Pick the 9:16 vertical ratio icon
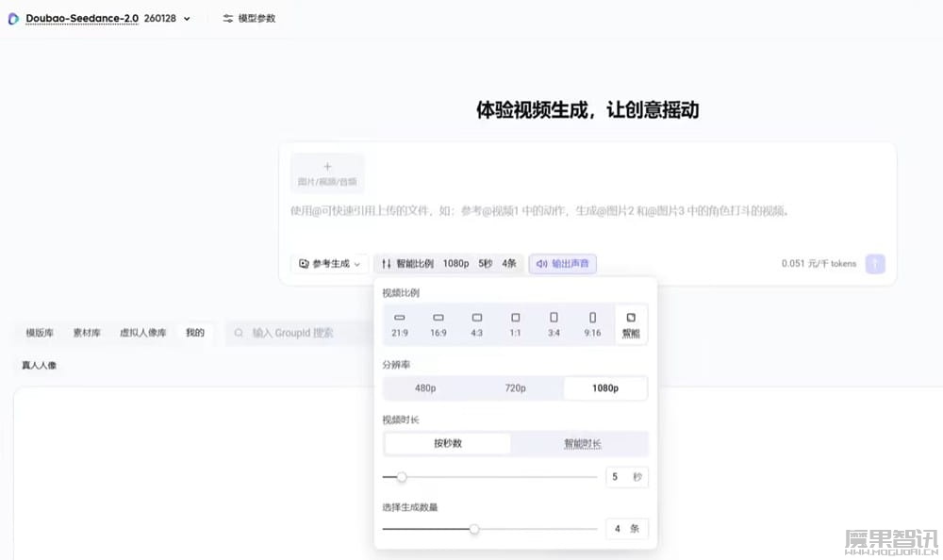Image resolution: width=943 pixels, height=560 pixels. point(592,321)
